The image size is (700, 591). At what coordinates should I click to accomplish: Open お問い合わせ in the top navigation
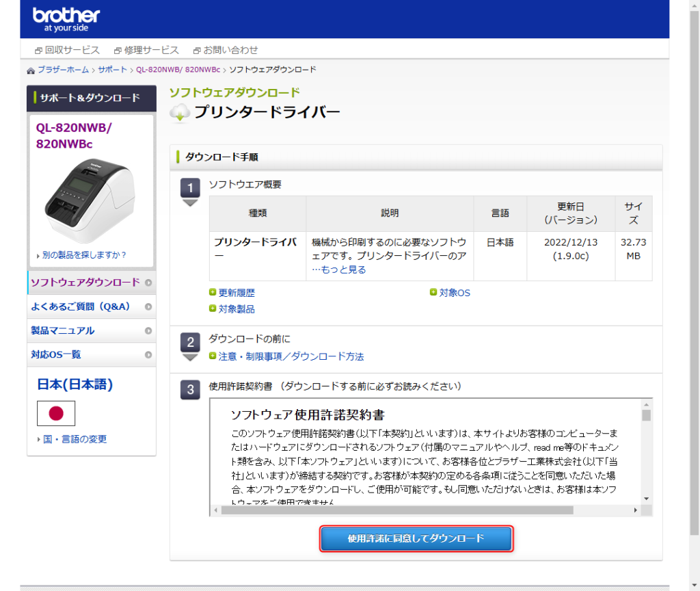tap(230, 50)
